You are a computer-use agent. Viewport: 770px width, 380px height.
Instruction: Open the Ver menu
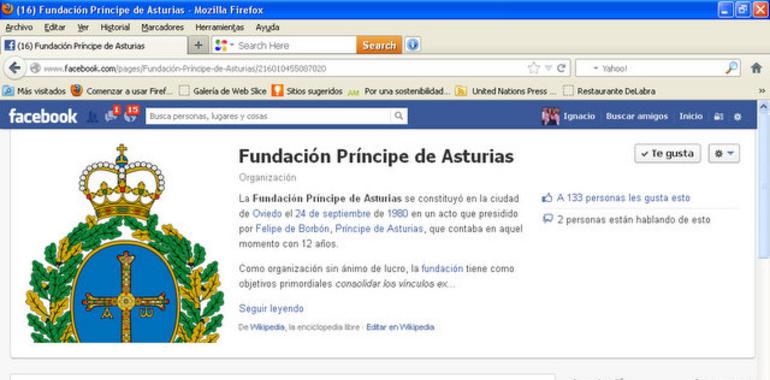point(83,27)
